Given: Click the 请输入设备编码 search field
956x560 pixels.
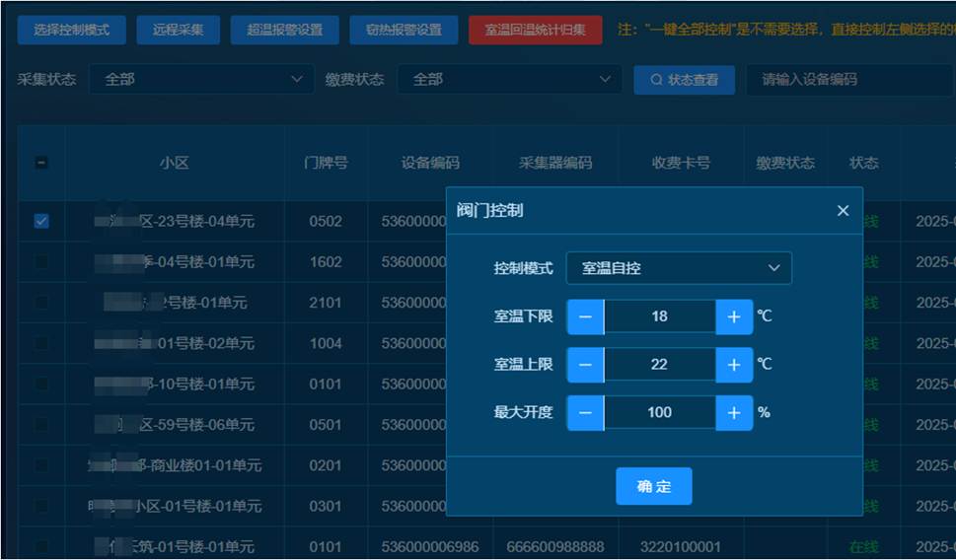Looking at the screenshot, I should coord(848,80).
